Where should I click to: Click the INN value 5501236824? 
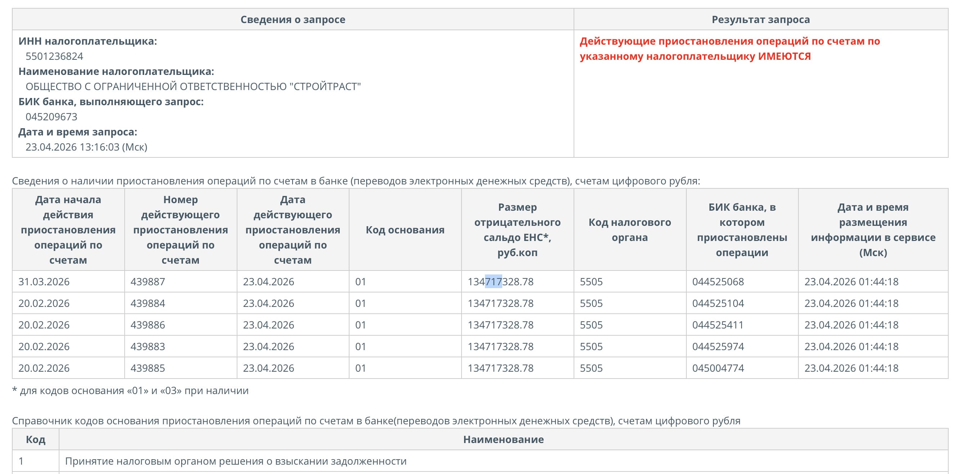[54, 56]
